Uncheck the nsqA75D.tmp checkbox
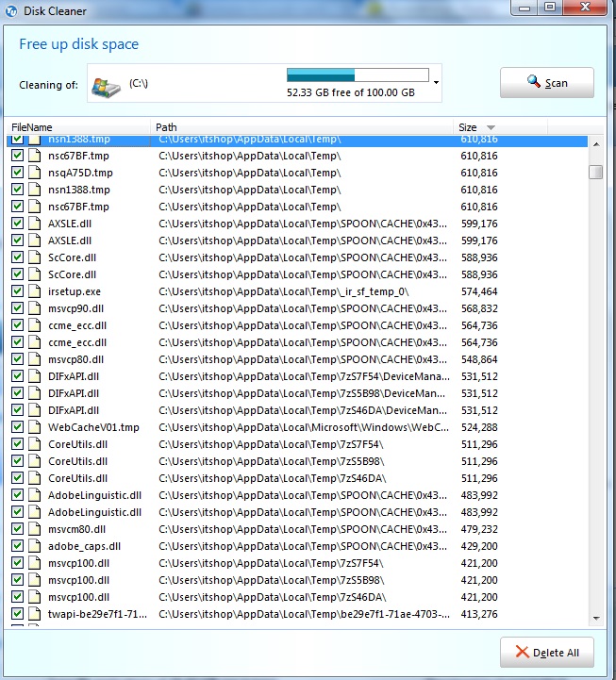The width and height of the screenshot is (616, 680). coord(17,173)
